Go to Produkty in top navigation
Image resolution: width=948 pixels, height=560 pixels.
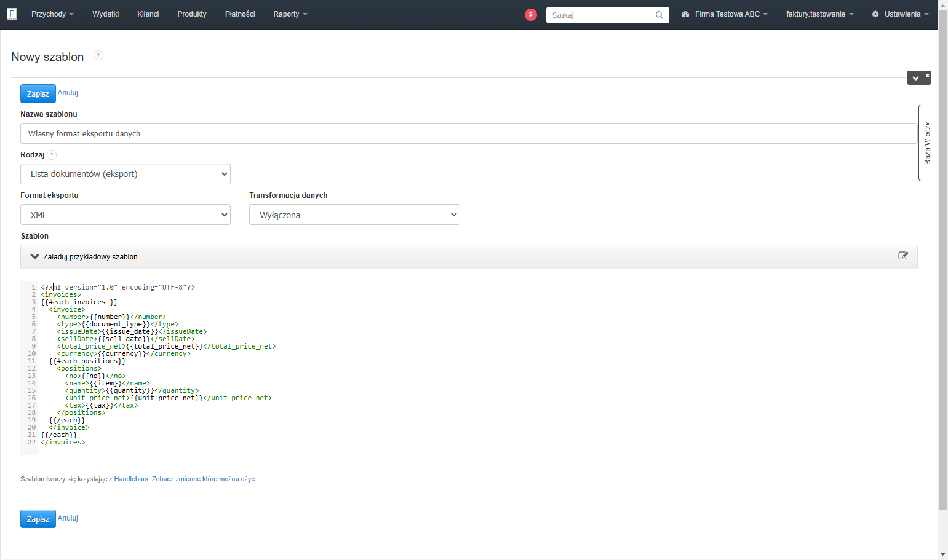point(192,14)
